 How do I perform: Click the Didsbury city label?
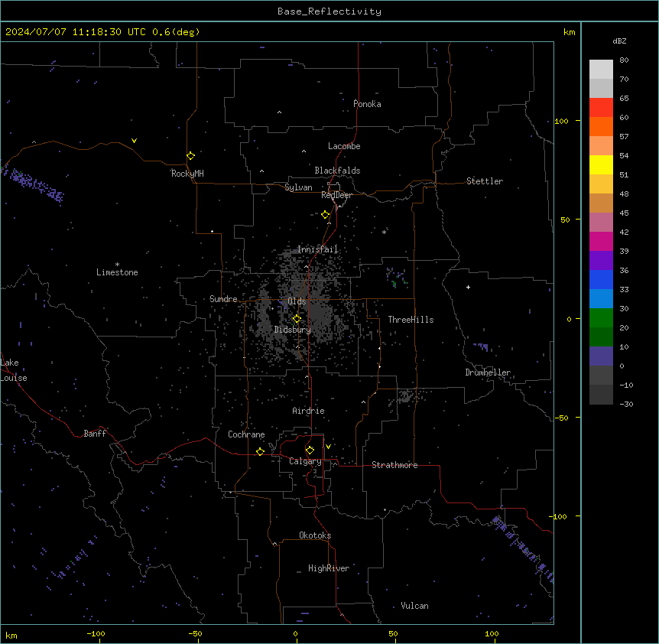pos(292,330)
